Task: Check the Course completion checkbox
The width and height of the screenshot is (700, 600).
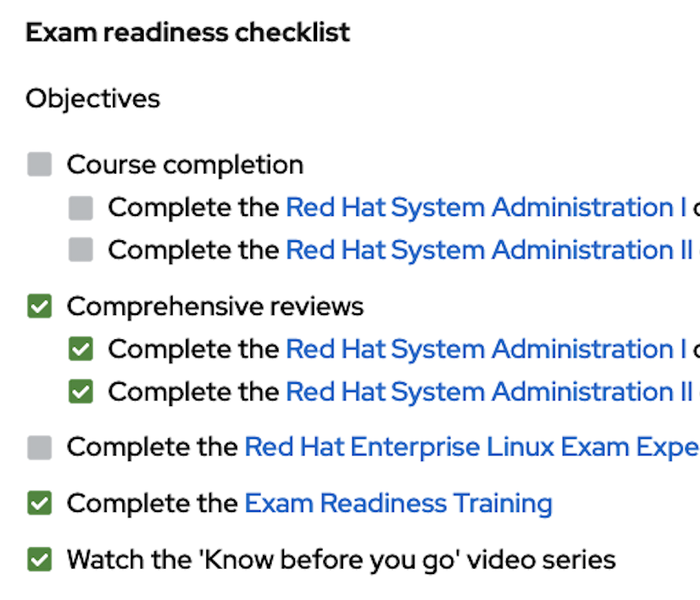Action: [38, 164]
